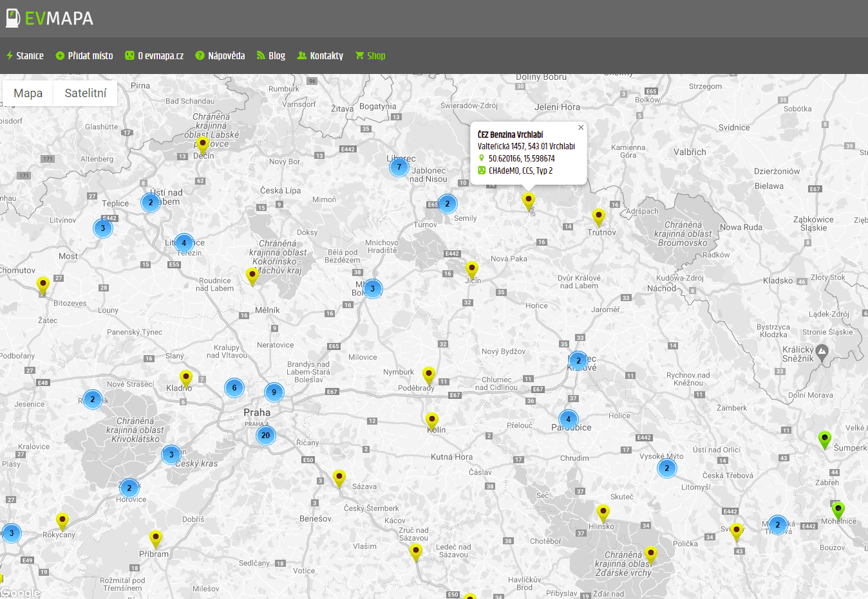Select the green pin near Šumperk

(x=825, y=440)
